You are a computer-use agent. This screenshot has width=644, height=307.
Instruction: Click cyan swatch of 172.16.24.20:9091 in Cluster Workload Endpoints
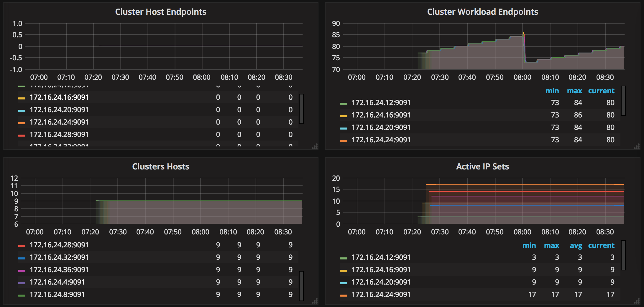344,128
